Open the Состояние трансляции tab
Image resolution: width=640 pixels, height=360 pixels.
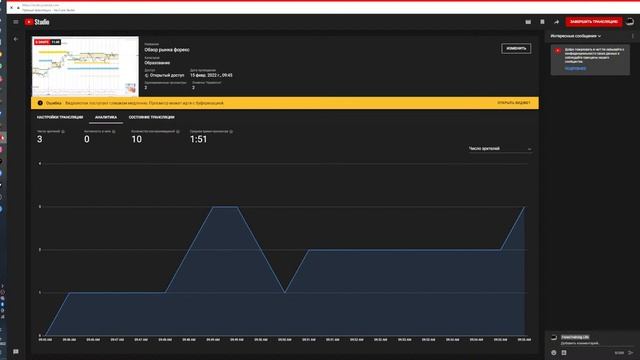(151, 117)
